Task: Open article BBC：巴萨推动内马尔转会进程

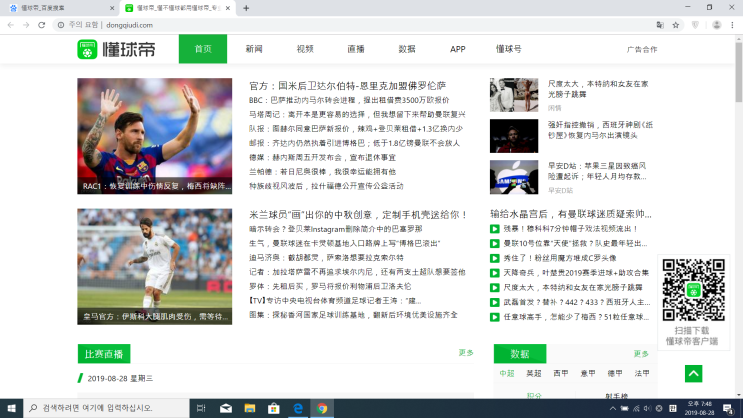Action: pos(349,100)
